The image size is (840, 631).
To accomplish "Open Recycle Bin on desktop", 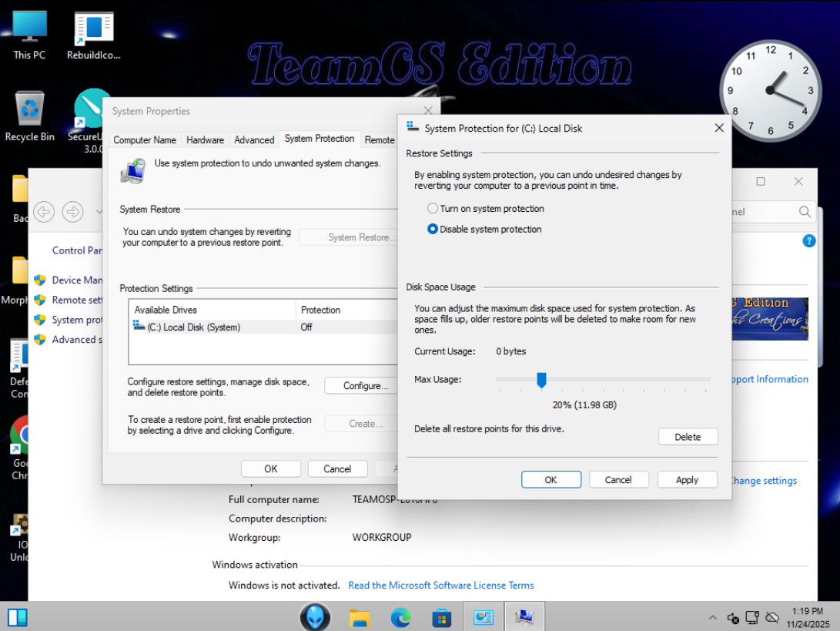I will tap(29, 116).
